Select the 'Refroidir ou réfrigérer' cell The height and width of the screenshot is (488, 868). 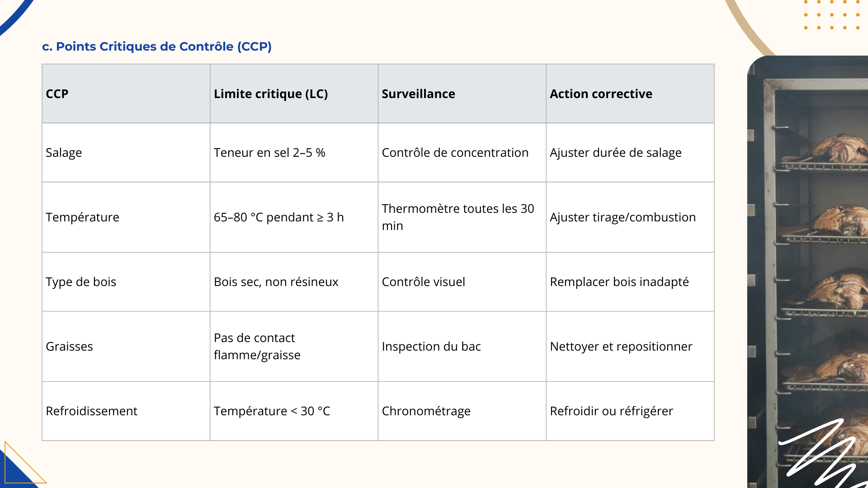tap(630, 411)
